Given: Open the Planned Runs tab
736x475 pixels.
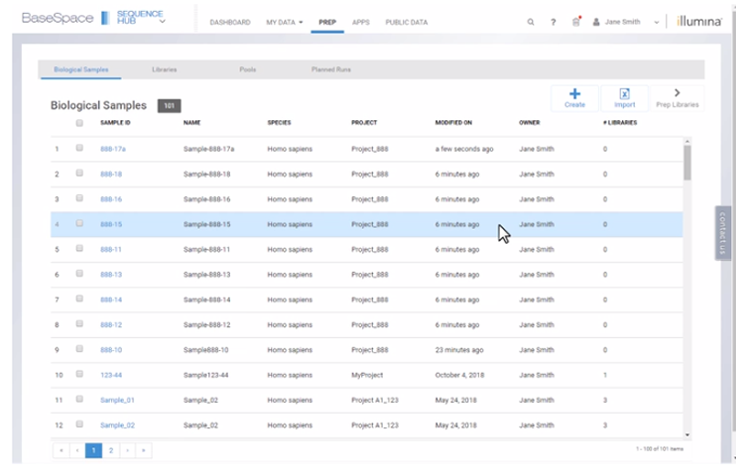Looking at the screenshot, I should [x=331, y=70].
